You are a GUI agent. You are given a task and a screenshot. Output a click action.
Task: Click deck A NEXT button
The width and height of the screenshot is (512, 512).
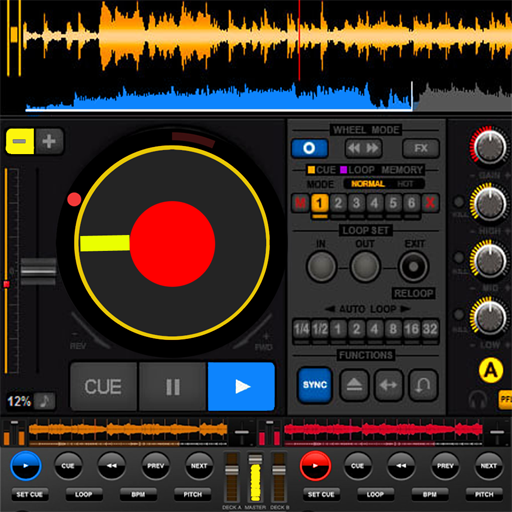(x=199, y=466)
